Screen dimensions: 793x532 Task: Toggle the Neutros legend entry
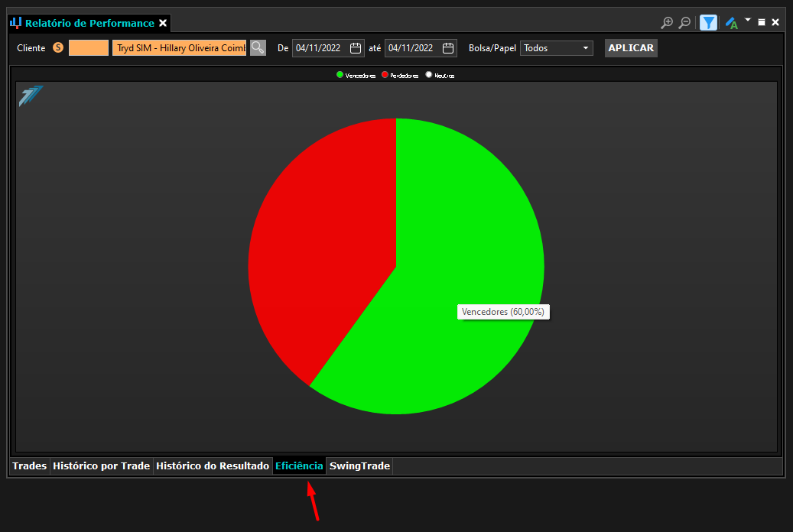(x=440, y=75)
